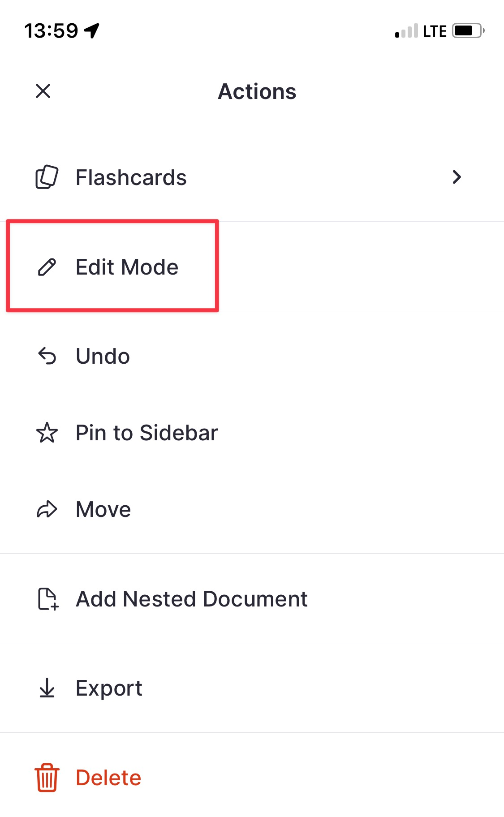
Task: Tap the Flashcards cards icon
Action: (47, 177)
